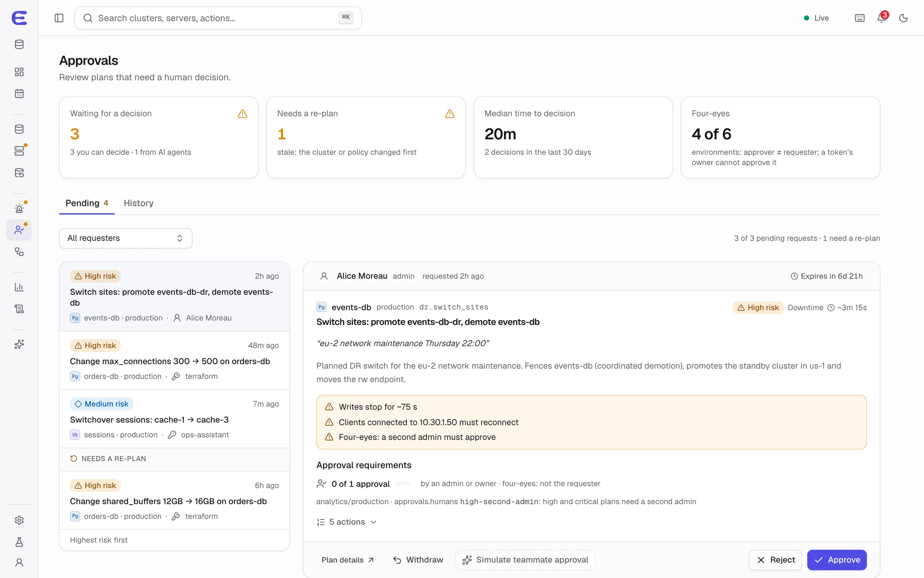Image resolution: width=924 pixels, height=578 pixels.
Task: Reject the plan
Action: [775, 560]
